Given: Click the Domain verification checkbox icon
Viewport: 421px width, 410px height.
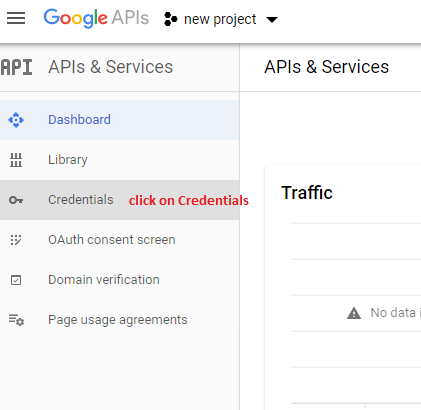Looking at the screenshot, I should click(x=16, y=280).
